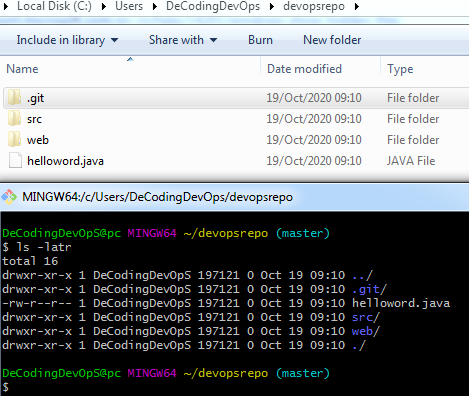This screenshot has height=396, width=469.
Task: Click './' entry in terminal listing
Action: (359, 345)
